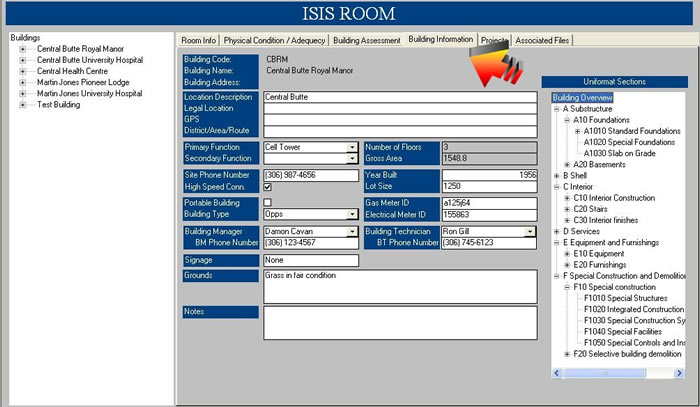Expand C10 Interior Construction node

[567, 198]
